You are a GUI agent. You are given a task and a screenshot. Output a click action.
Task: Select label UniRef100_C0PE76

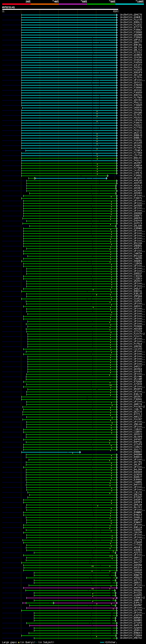[x=131, y=173]
